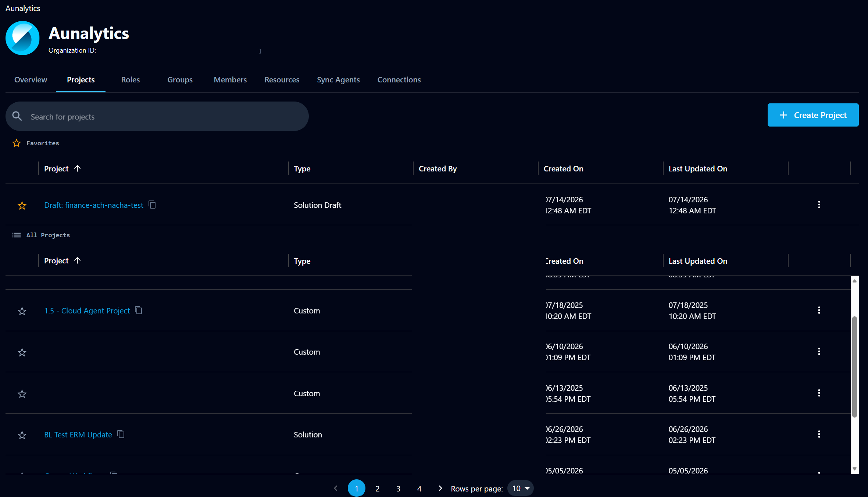Viewport: 868px width, 497px height.
Task: Copy ID of 1.5 - Cloud Agent Project
Action: click(x=139, y=310)
